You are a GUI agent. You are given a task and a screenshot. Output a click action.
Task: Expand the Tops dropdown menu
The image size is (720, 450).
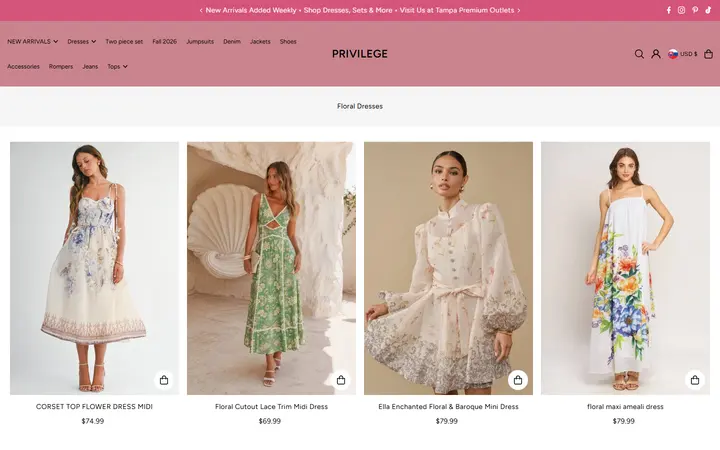(118, 67)
